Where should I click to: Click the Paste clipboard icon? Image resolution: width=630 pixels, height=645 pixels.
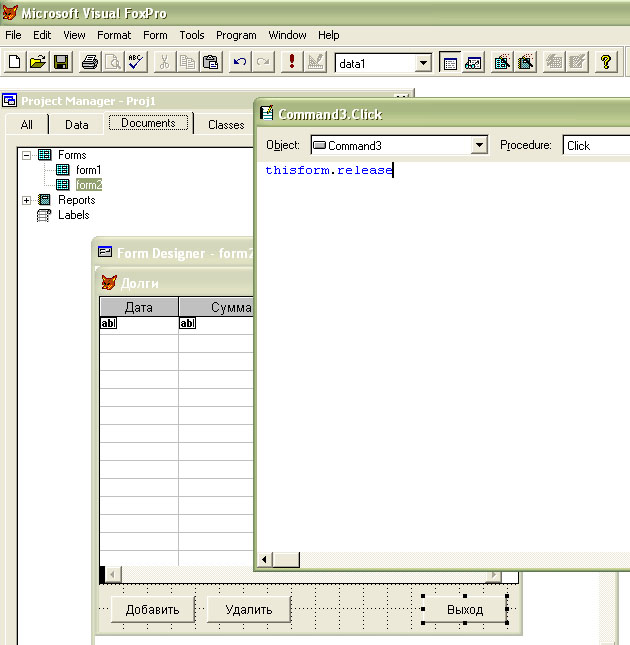coord(210,62)
